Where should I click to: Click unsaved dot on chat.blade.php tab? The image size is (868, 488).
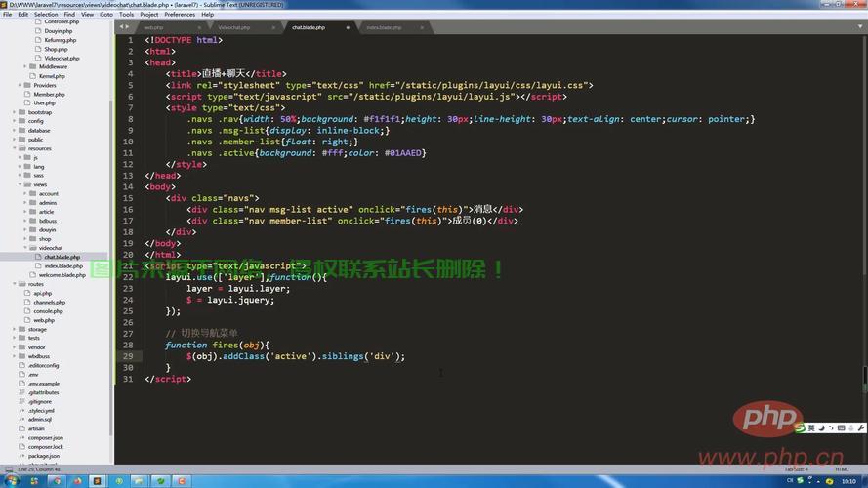(348, 27)
